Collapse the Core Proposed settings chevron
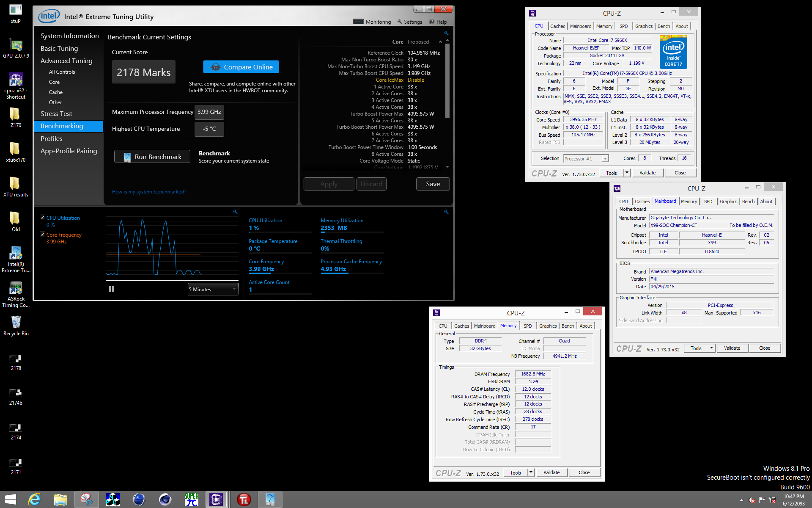The width and height of the screenshot is (812, 508). [440, 42]
